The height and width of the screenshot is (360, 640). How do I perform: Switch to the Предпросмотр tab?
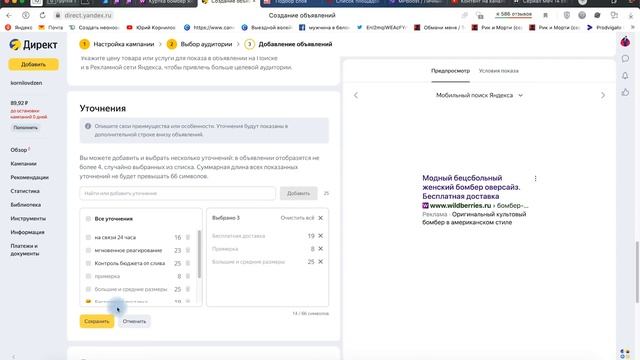pos(450,71)
